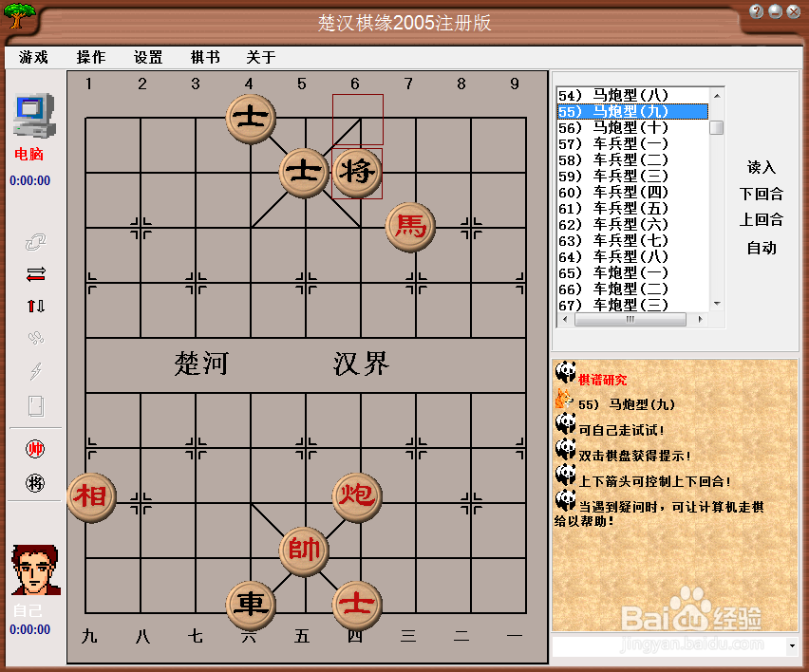The height and width of the screenshot is (672, 809).
Task: Select the black 将 general piece
Action: [x=357, y=173]
